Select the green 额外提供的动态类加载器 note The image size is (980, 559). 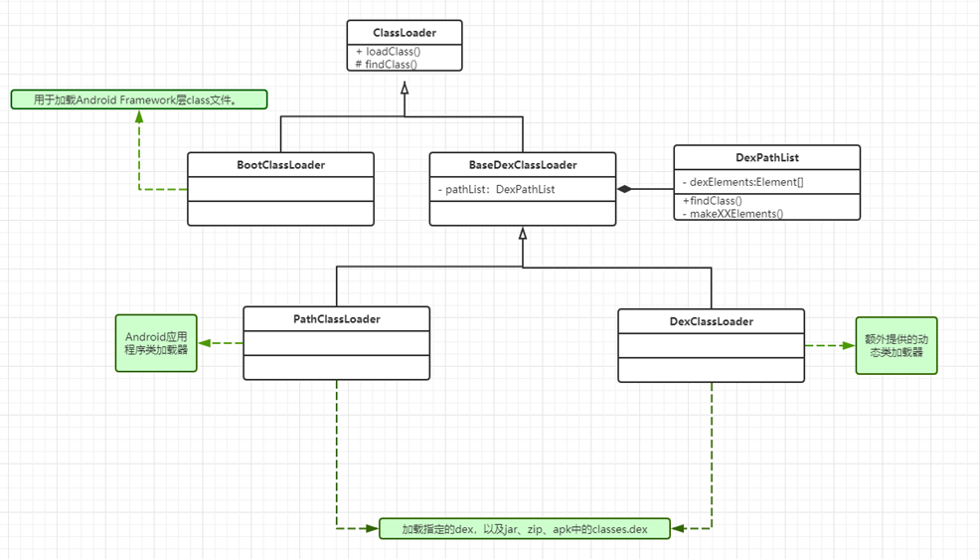[896, 345]
